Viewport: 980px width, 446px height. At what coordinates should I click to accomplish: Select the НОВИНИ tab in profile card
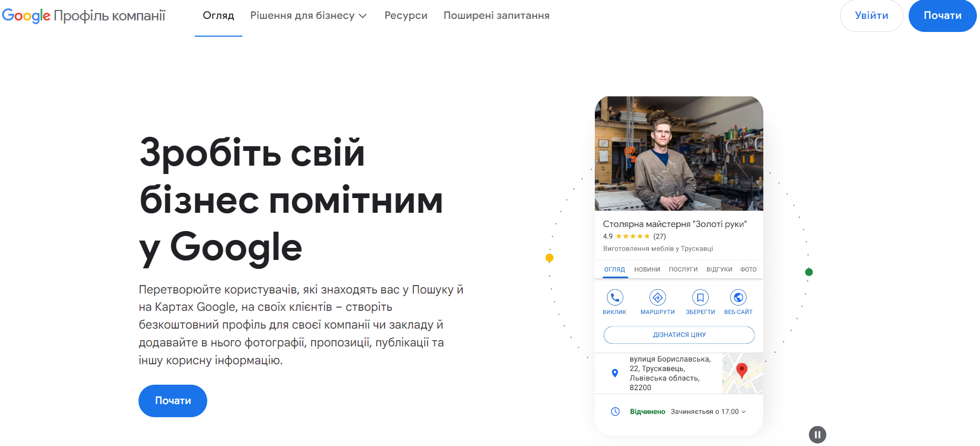point(647,269)
